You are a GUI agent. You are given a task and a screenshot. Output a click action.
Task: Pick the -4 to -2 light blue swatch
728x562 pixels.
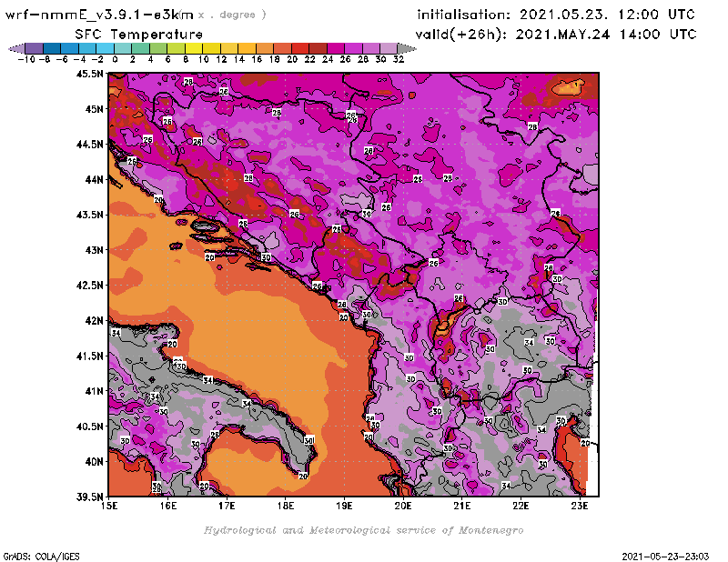[87, 48]
